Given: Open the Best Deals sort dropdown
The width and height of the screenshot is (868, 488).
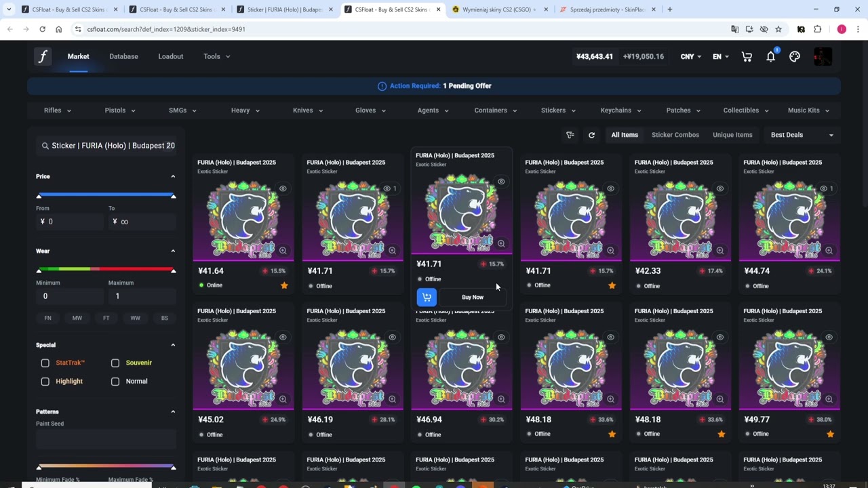Looking at the screenshot, I should [x=802, y=135].
